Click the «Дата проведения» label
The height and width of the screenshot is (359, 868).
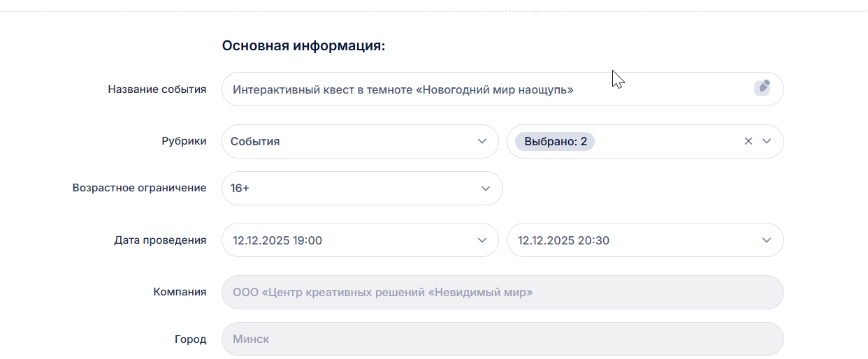[x=160, y=240]
